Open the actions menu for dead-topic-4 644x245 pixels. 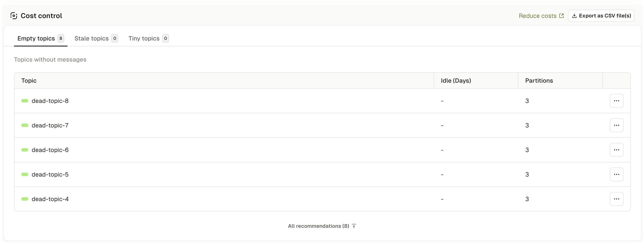point(616,199)
